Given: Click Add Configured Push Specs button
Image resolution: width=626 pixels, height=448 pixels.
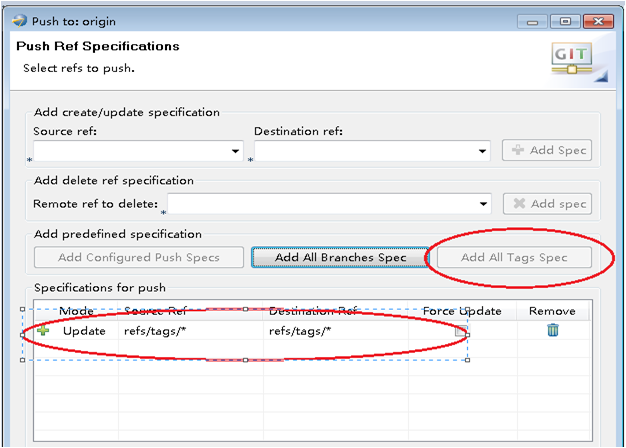Looking at the screenshot, I should click(139, 257).
